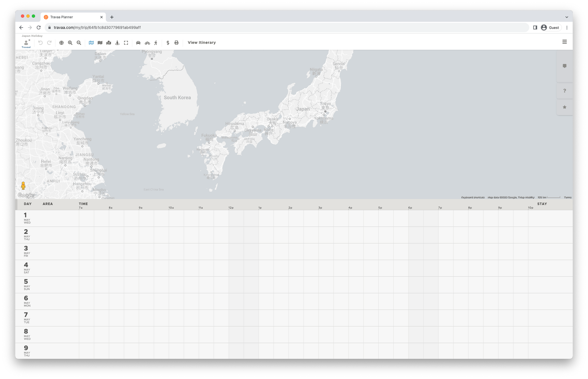The height and width of the screenshot is (379, 588).
Task: Enable street view person icon in toolbar
Action: point(117,43)
